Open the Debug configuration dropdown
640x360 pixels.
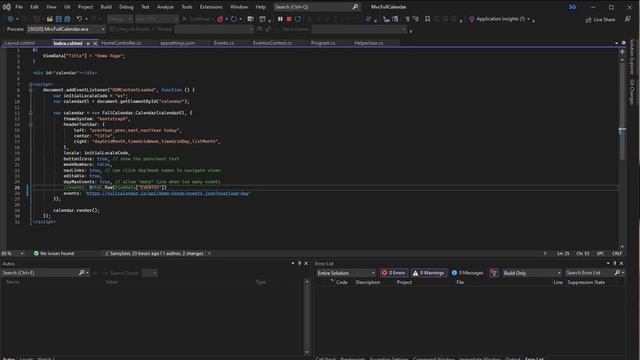(x=120, y=19)
